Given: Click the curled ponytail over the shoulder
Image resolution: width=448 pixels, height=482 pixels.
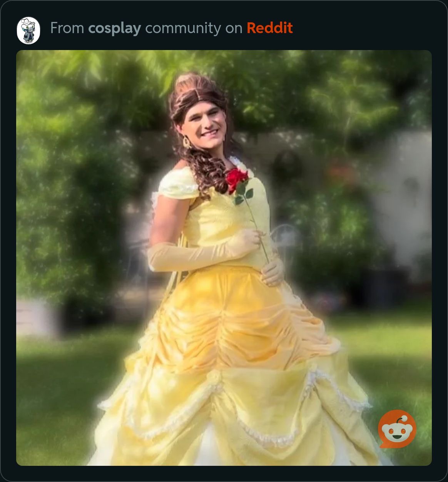Looking at the screenshot, I should tap(209, 171).
